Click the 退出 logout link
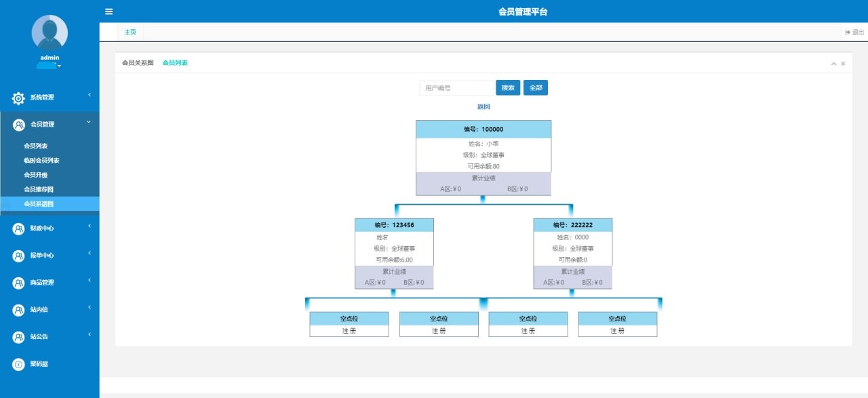Screen dimensions: 868x398 point(854,33)
